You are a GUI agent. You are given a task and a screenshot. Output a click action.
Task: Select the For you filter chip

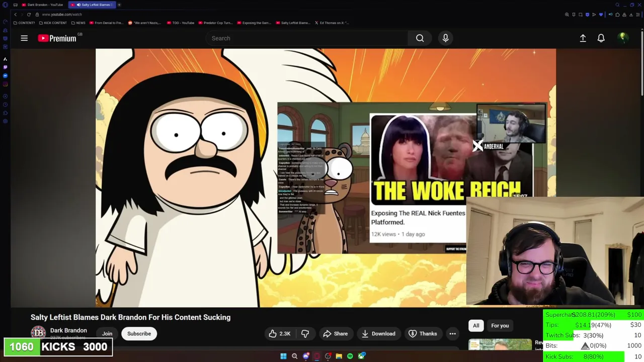[500, 326]
